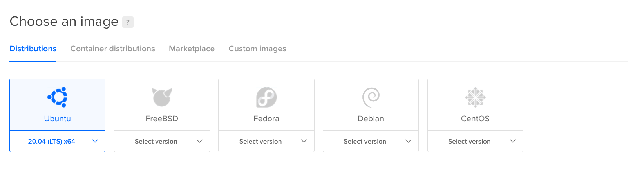Switch to the Distributions tab
The image size is (644, 187).
pos(33,49)
